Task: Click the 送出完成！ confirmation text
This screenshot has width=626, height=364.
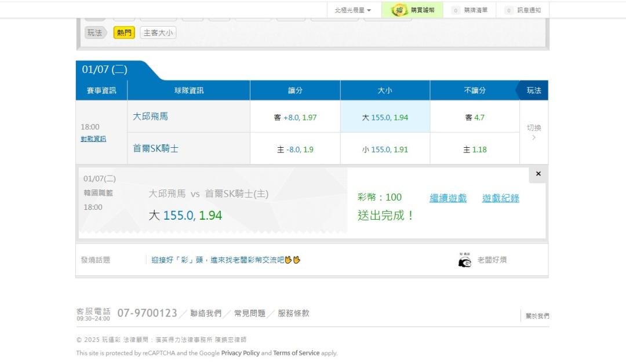Action: point(387,216)
